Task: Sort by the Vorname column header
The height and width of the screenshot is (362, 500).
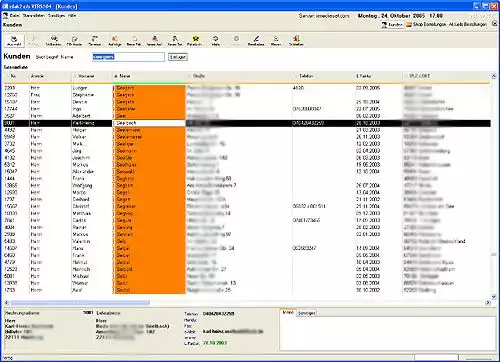Action: pos(92,76)
